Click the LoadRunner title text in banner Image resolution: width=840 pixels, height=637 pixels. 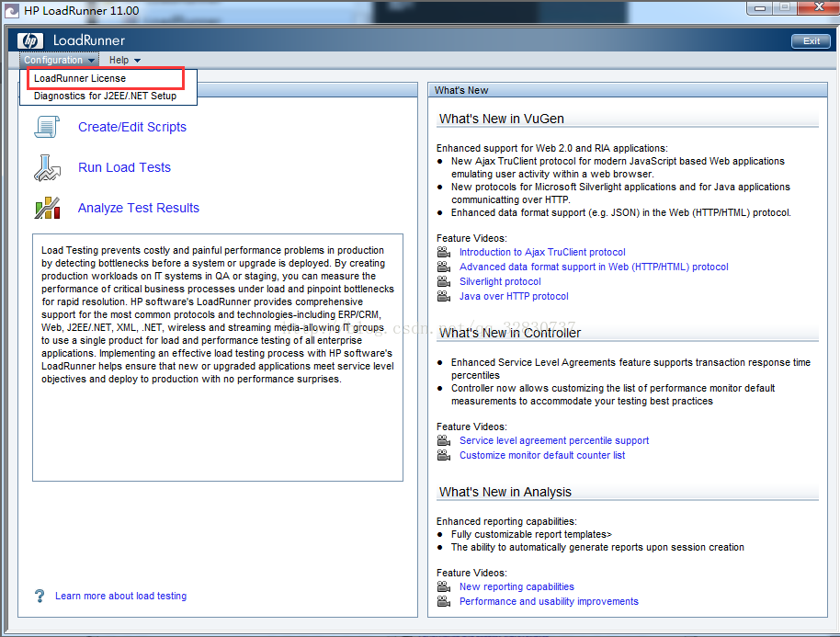88,40
